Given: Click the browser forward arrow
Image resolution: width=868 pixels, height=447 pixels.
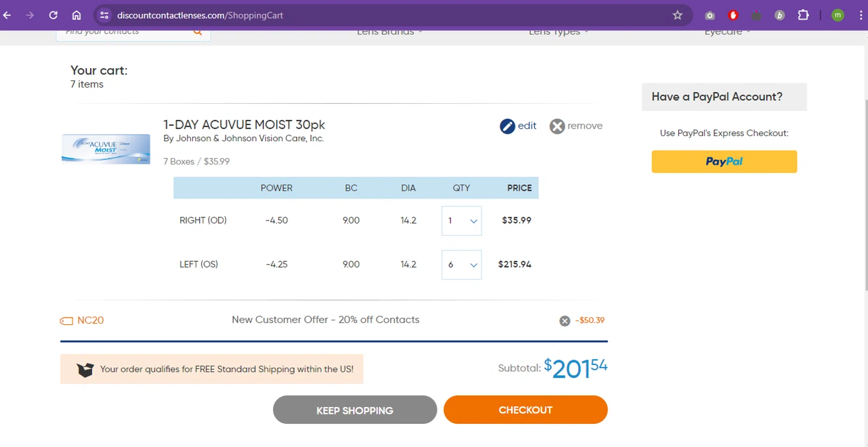Looking at the screenshot, I should coord(30,15).
